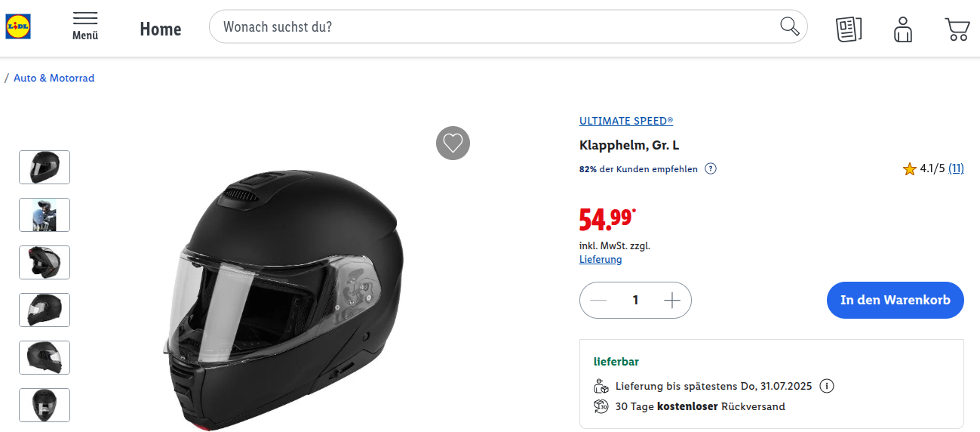The image size is (980, 432).
Task: Open the brochures flyer icon
Action: pyautogui.click(x=849, y=29)
